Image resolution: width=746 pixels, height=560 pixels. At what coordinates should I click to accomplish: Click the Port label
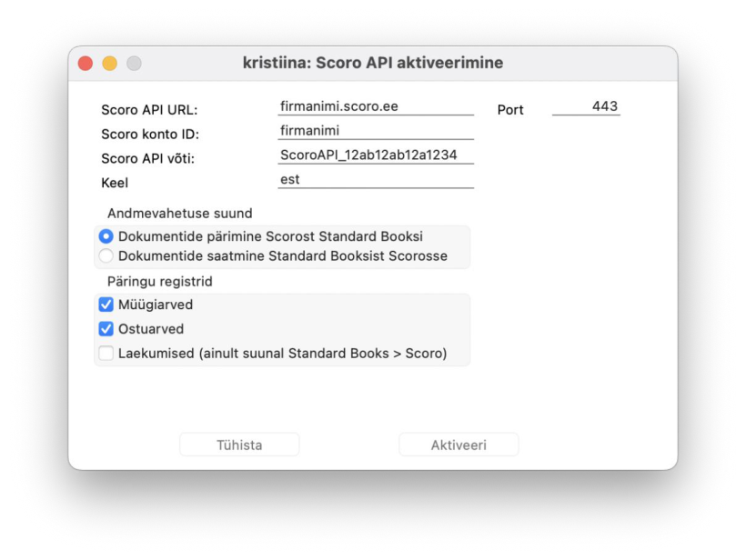pos(510,110)
